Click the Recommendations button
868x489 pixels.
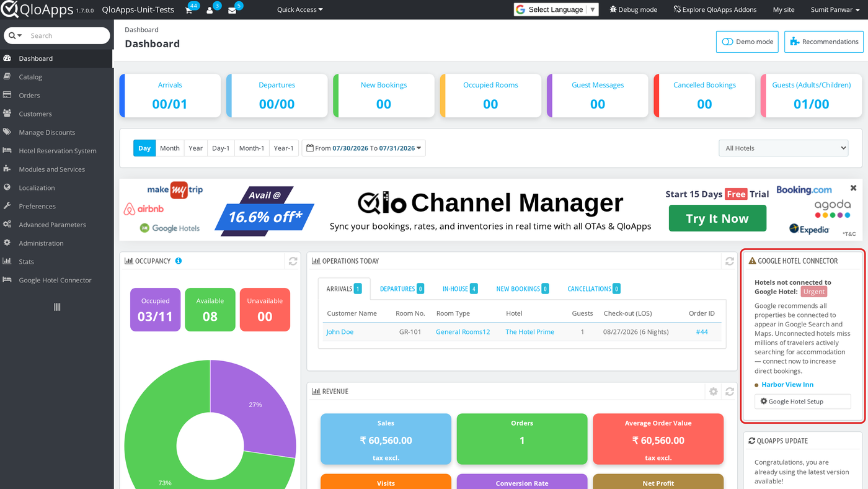pyautogui.click(x=824, y=42)
